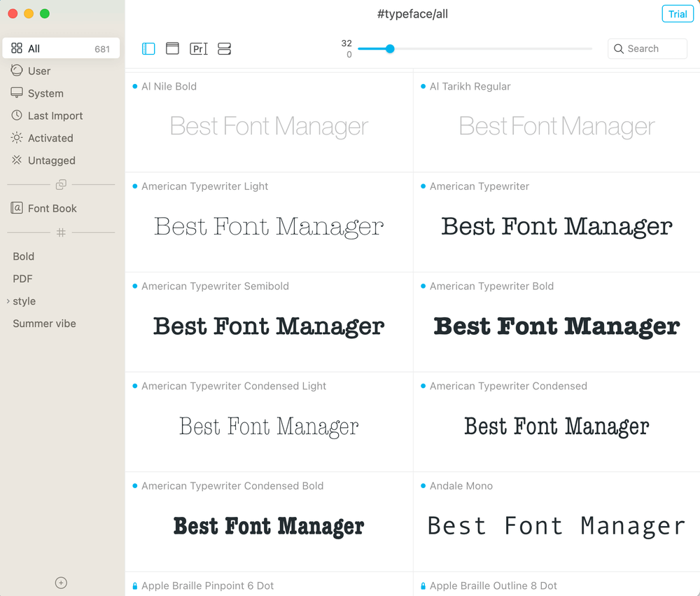The height and width of the screenshot is (596, 700).
Task: Switch to the stacked rows view icon
Action: 224,48
